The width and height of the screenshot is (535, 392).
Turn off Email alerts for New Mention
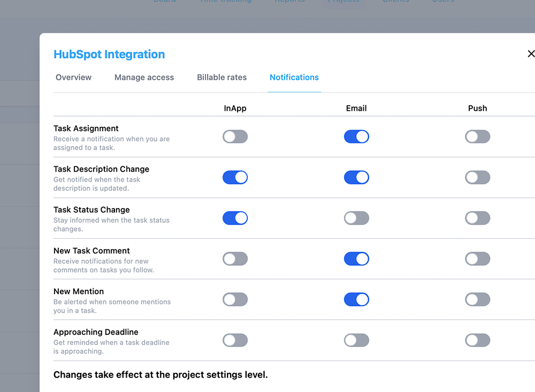coord(356,299)
